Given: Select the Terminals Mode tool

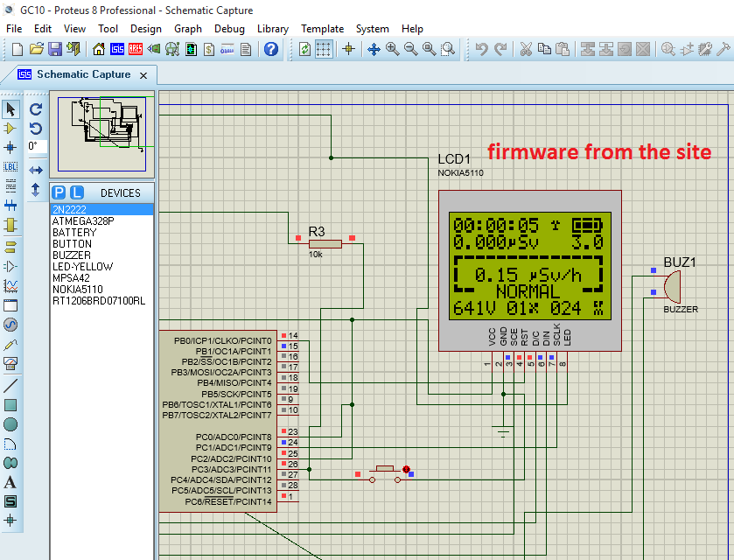Looking at the screenshot, I should pos(10,247).
